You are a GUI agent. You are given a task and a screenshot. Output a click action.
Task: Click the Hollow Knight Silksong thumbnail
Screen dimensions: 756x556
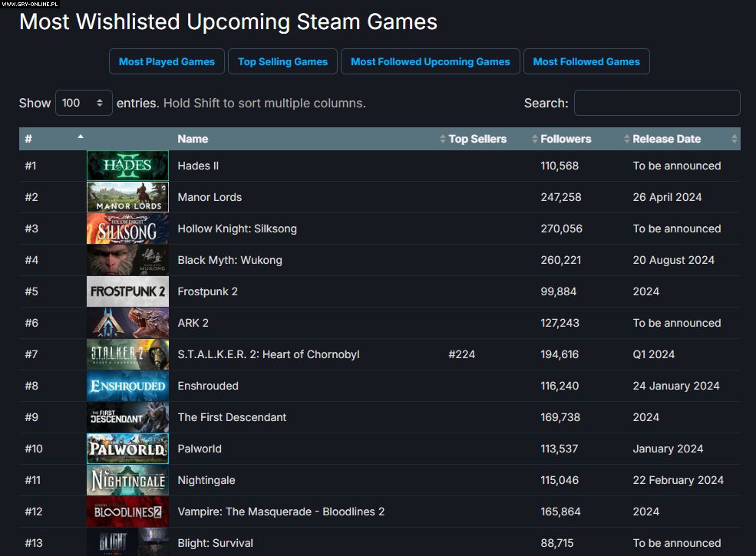(127, 229)
